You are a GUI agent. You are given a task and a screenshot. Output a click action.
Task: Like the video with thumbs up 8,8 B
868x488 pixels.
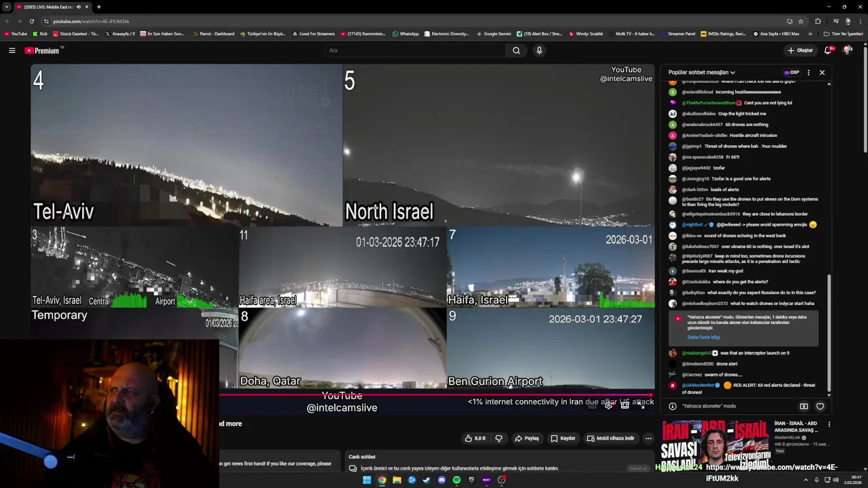pos(475,439)
